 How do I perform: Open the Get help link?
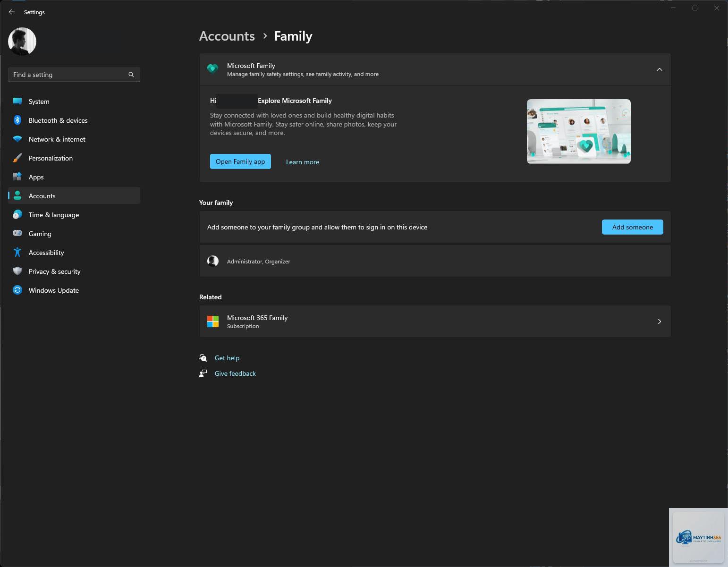tap(227, 358)
